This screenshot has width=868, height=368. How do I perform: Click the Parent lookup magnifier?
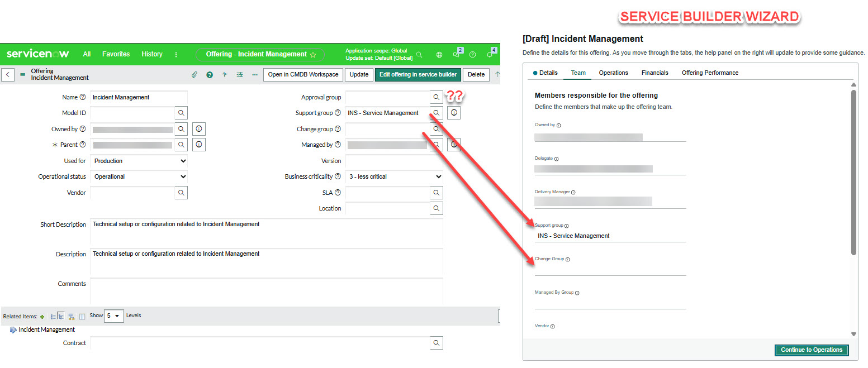click(181, 145)
